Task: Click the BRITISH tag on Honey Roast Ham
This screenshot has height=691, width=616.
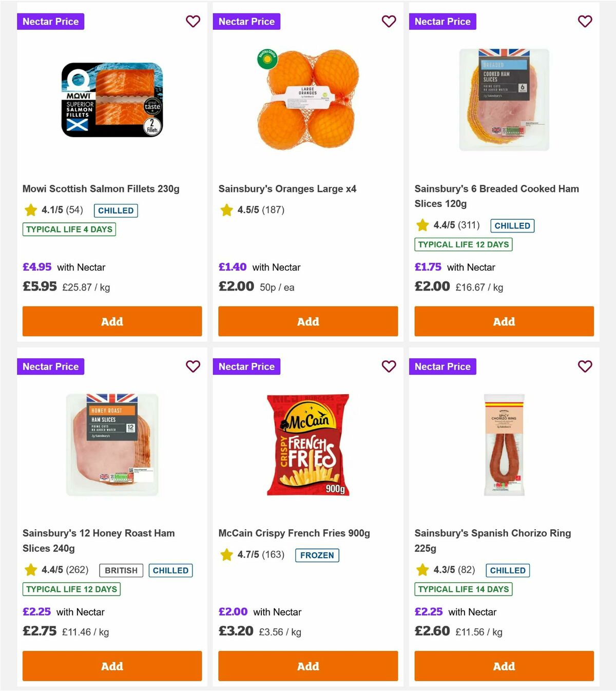Action: [x=121, y=570]
